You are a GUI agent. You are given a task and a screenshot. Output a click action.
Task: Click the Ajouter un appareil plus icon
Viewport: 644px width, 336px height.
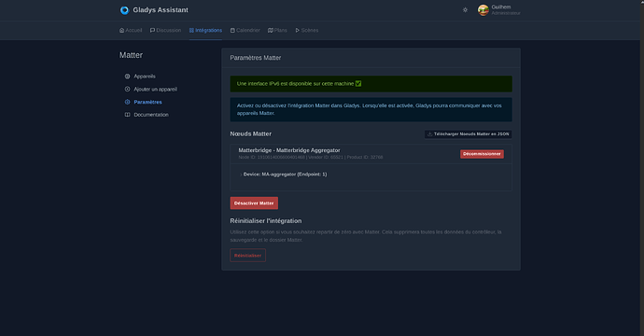(127, 90)
